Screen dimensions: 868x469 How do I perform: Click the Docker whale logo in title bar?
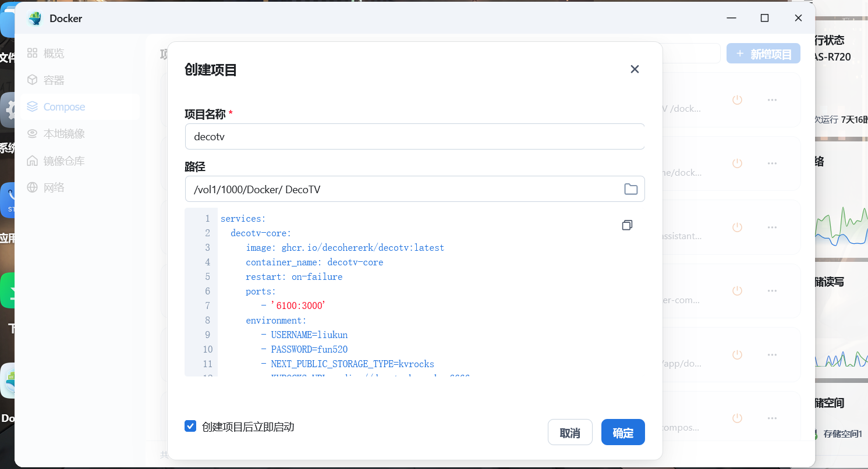coord(35,19)
